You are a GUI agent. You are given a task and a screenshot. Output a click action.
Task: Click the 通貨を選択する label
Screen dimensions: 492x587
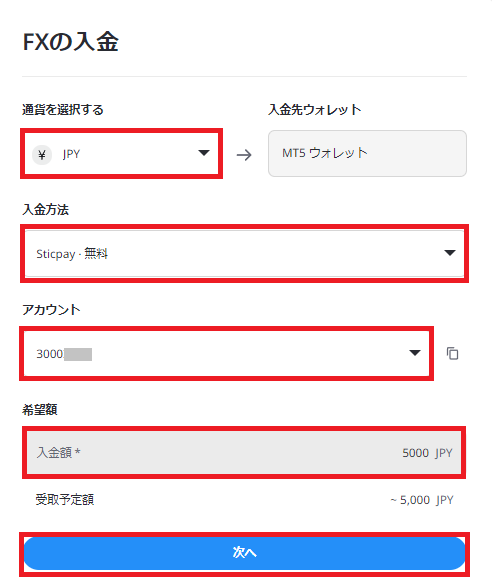pos(63,110)
